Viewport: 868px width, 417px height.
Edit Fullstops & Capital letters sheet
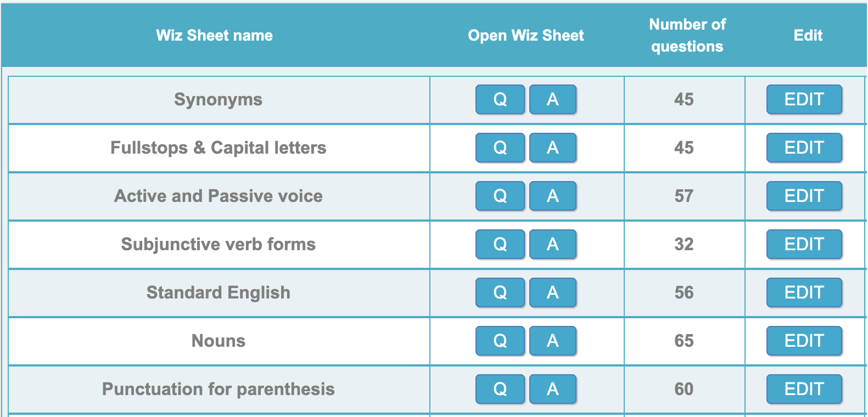[804, 148]
